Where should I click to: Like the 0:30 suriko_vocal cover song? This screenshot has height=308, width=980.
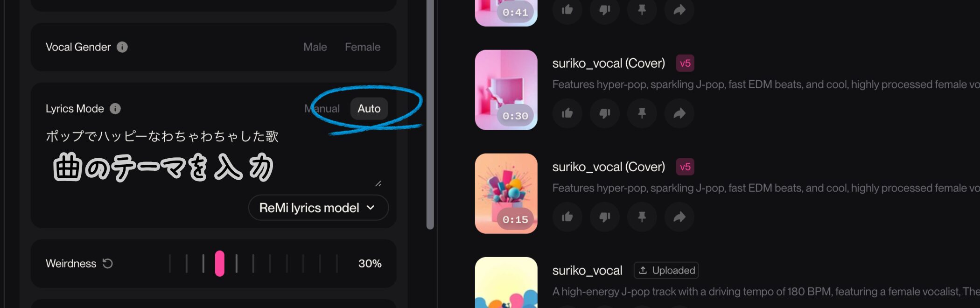567,113
